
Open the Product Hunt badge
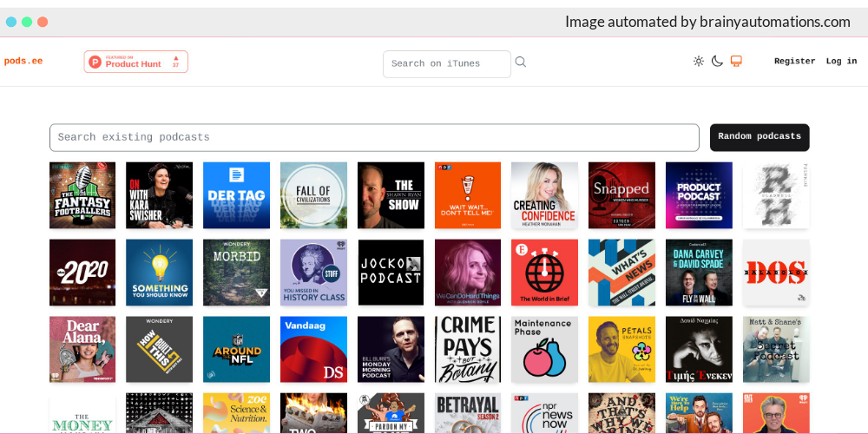(x=135, y=62)
